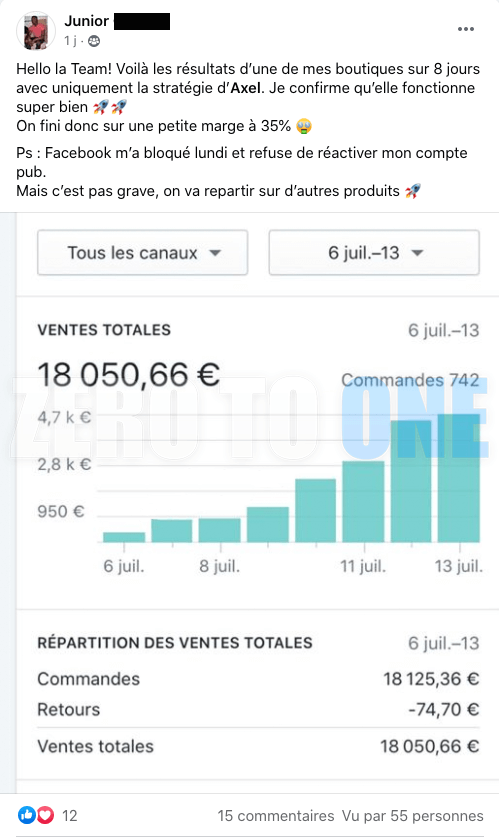The image size is (499, 838).
Task: Click the blue Like reaction icon
Action: pos(26,815)
